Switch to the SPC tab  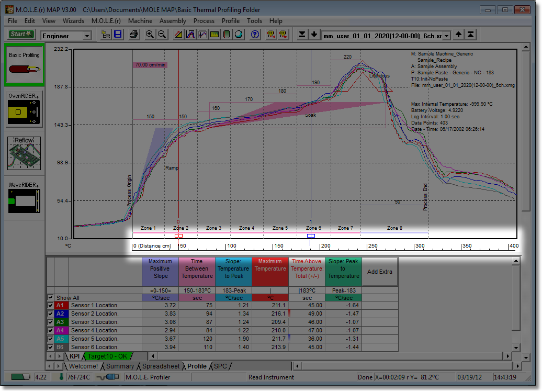pos(221,366)
